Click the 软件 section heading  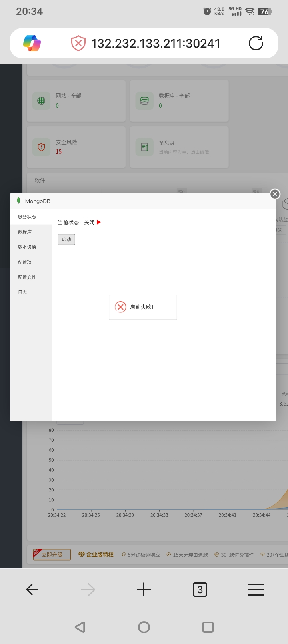pos(40,180)
